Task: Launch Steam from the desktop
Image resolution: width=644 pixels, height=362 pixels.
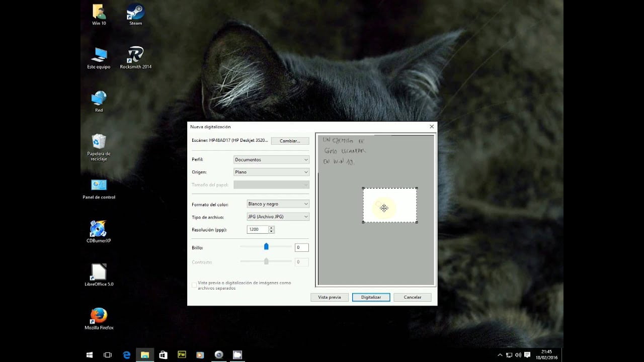Action: coord(134,13)
